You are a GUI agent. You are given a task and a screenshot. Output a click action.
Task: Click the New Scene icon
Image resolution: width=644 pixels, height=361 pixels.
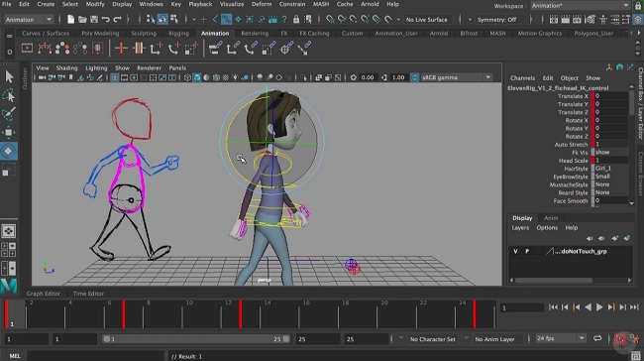[70, 19]
